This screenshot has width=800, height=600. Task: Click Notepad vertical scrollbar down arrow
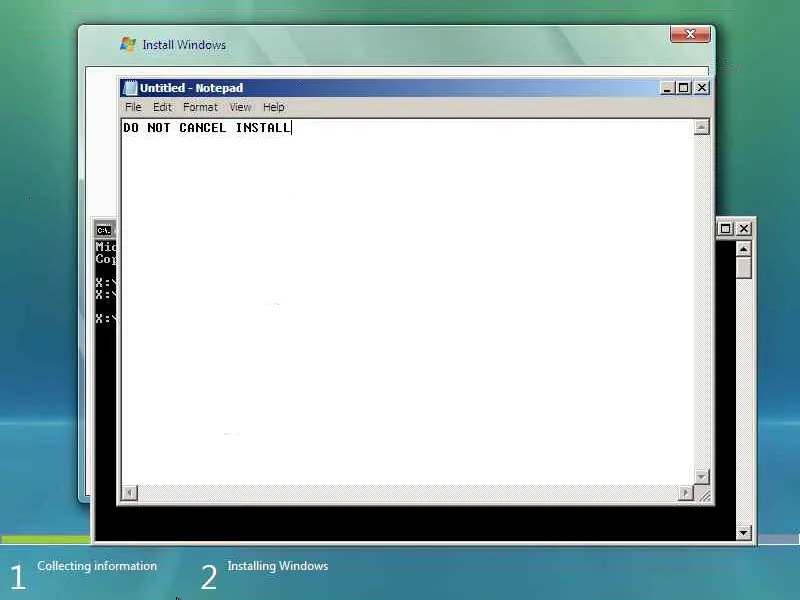(x=702, y=477)
